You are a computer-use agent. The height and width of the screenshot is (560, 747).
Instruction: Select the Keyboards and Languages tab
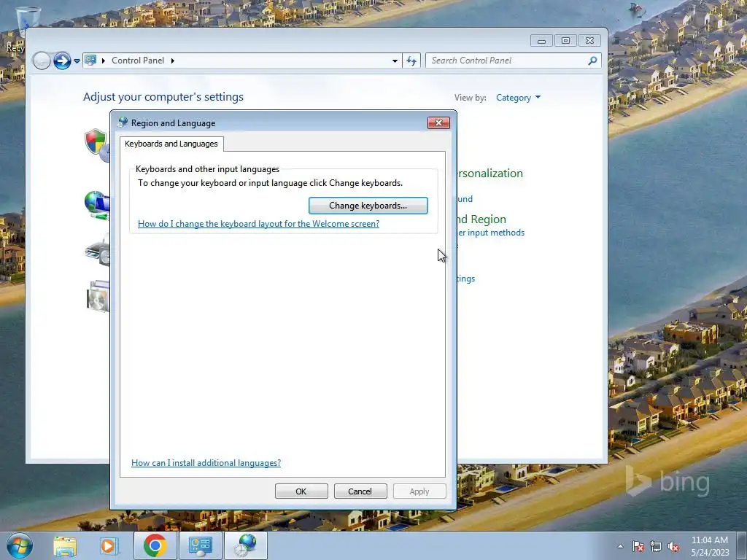(171, 144)
